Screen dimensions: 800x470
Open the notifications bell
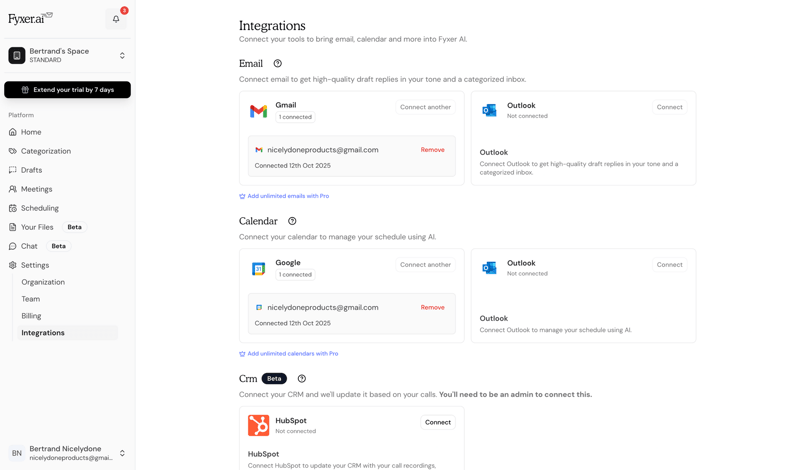pos(116,18)
